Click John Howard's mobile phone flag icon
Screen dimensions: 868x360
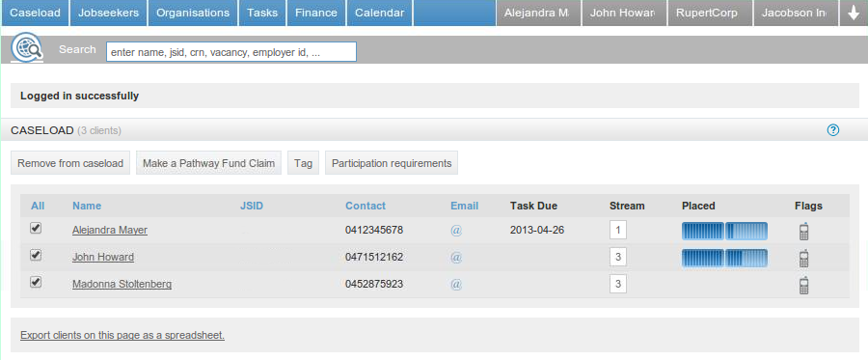tap(804, 258)
